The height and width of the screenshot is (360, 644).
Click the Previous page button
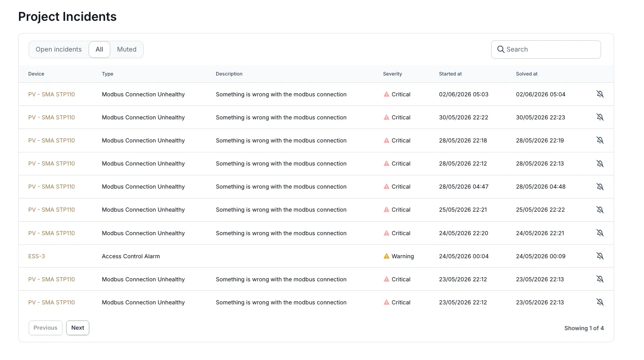pyautogui.click(x=46, y=328)
